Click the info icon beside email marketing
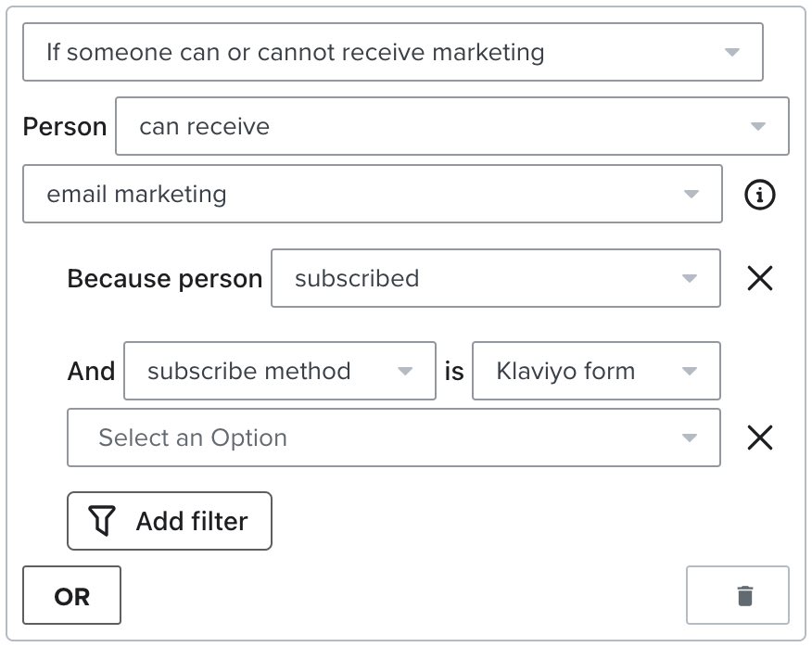Viewport: 812px width, 647px height. [x=759, y=195]
